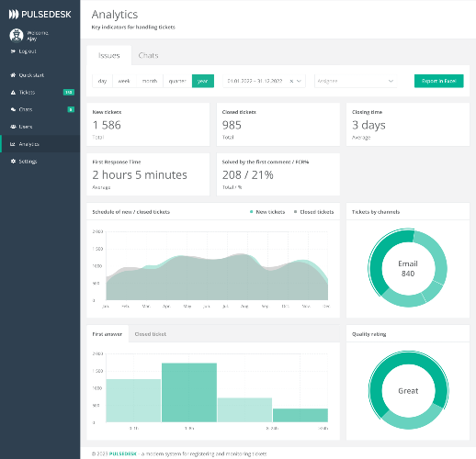Select the day period option
This screenshot has height=459, width=476.
coord(102,81)
